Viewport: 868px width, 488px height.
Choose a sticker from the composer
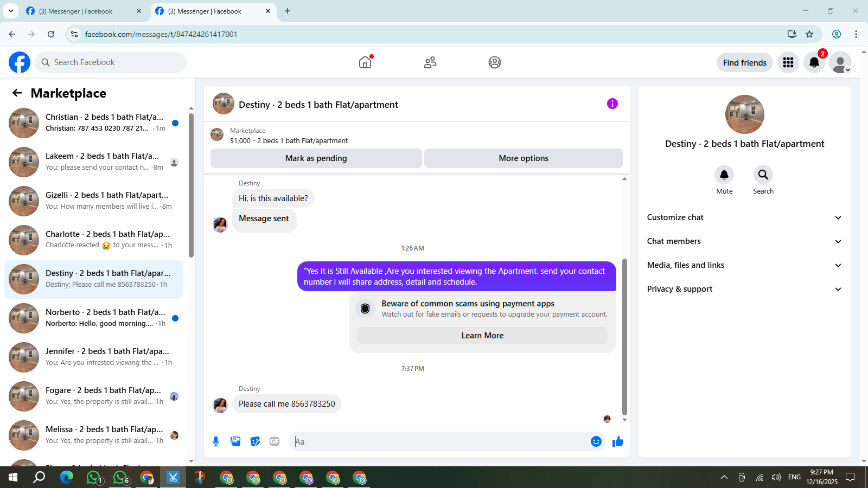click(255, 441)
